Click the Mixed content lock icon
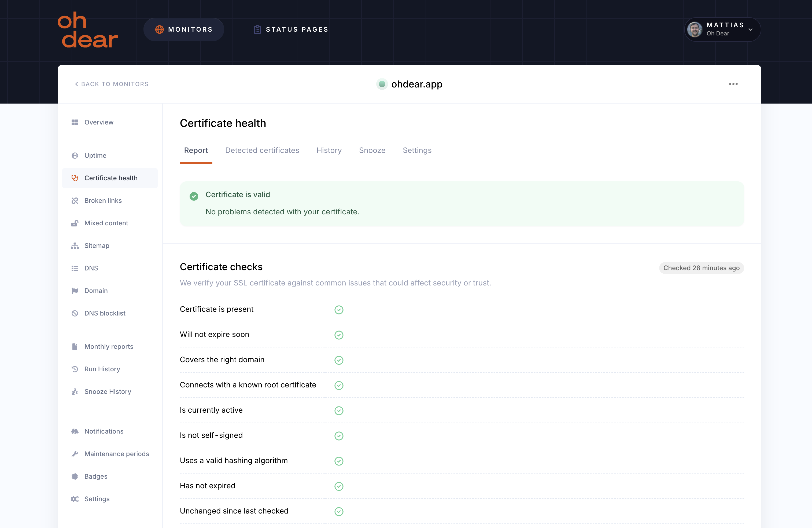Screen dimensions: 812x528 pyautogui.click(x=75, y=223)
